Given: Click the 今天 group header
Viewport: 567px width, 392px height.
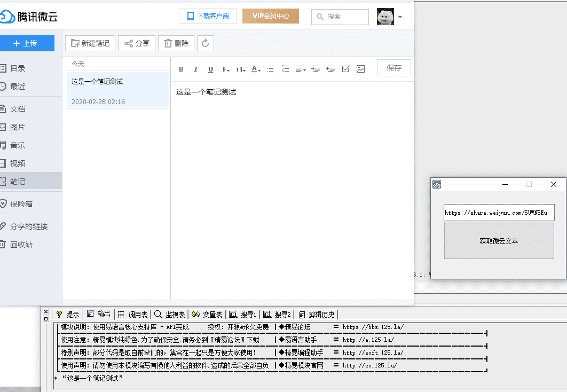Looking at the screenshot, I should (78, 64).
